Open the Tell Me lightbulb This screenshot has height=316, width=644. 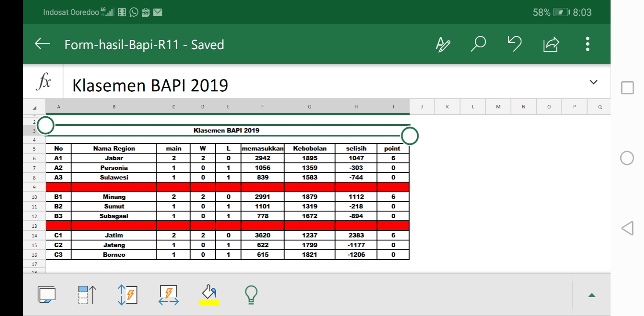[251, 294]
